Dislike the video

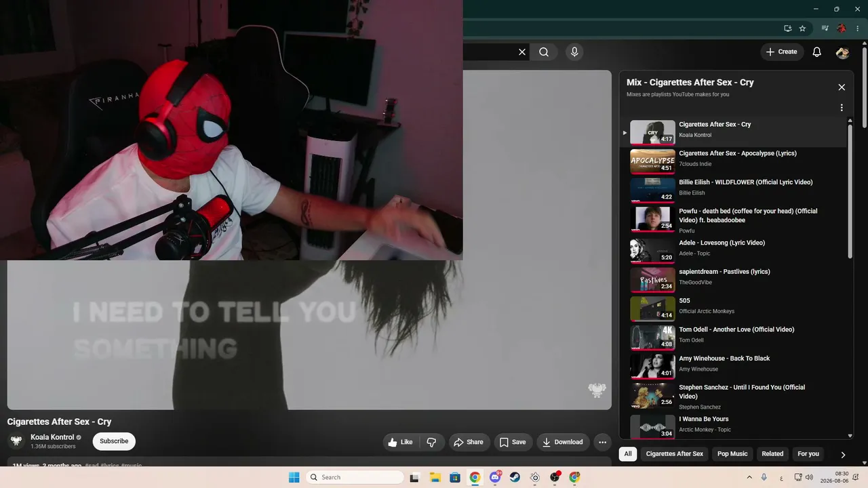click(432, 442)
